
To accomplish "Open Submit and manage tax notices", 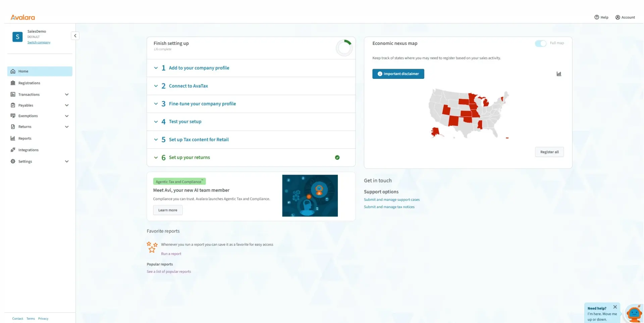I will click(x=389, y=207).
